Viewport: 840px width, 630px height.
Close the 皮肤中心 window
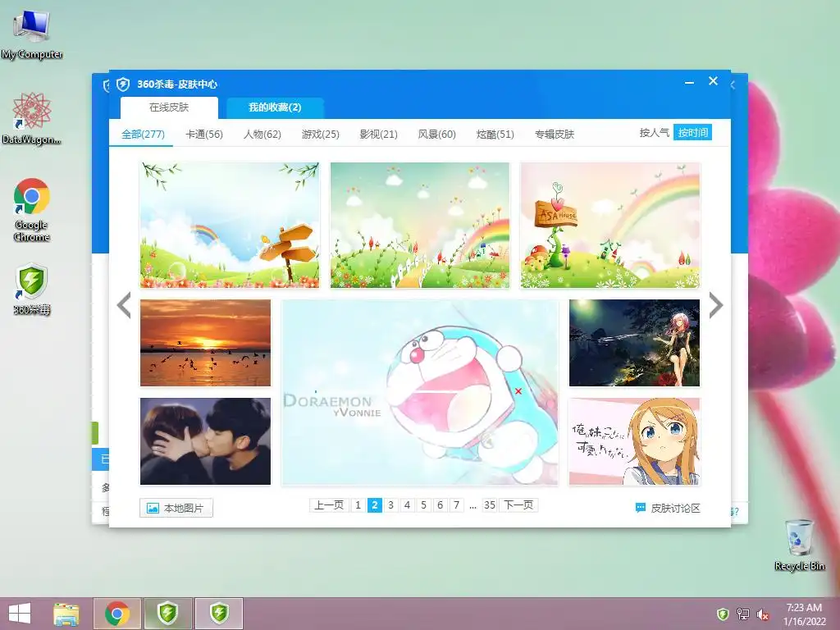coord(713,81)
